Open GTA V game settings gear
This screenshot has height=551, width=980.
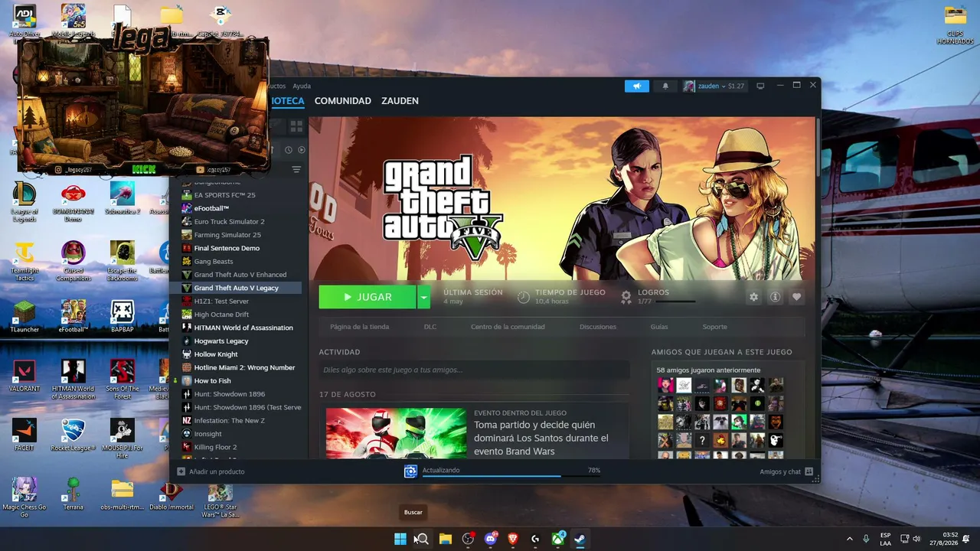(x=753, y=297)
